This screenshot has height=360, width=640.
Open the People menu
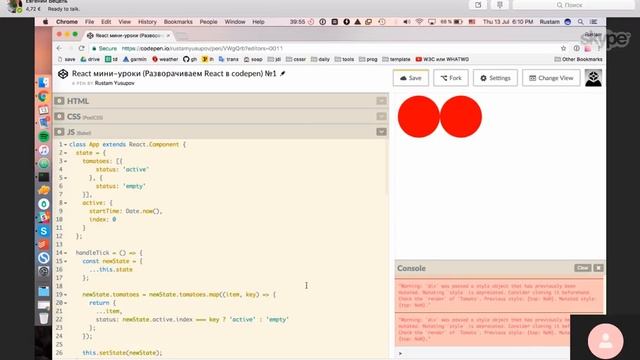(x=208, y=22)
